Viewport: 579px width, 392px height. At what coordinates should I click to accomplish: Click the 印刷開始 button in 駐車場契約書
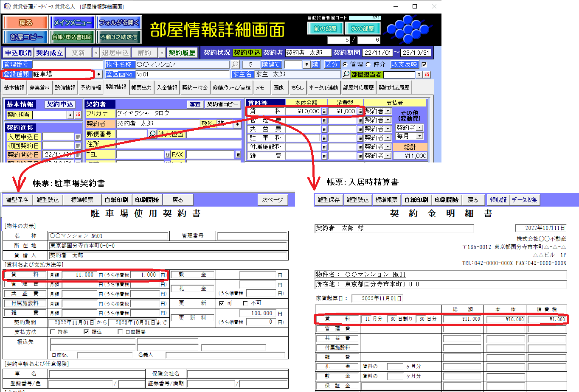click(147, 200)
